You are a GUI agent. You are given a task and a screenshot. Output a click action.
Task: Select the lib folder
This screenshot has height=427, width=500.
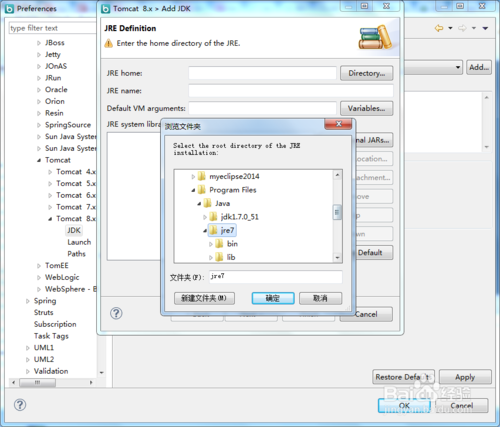(x=231, y=257)
